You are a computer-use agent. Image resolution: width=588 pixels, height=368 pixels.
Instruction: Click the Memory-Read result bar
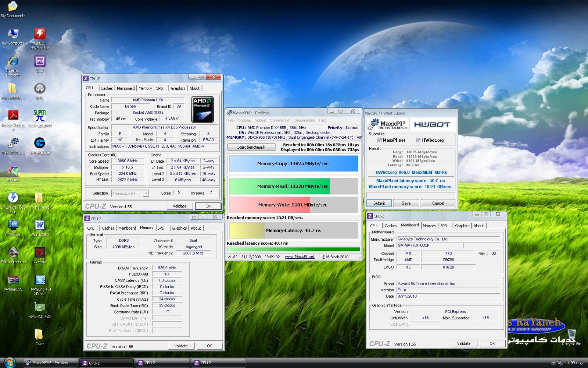293,186
